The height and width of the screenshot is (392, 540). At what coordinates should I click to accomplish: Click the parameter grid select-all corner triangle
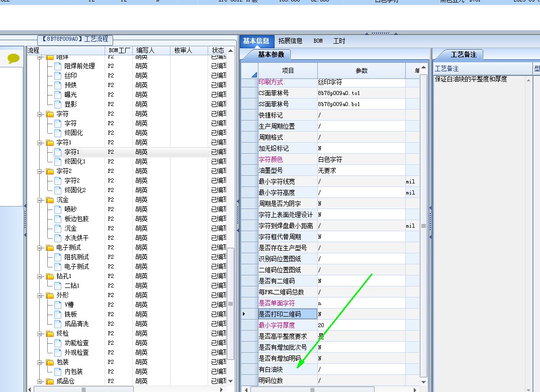pos(254,74)
